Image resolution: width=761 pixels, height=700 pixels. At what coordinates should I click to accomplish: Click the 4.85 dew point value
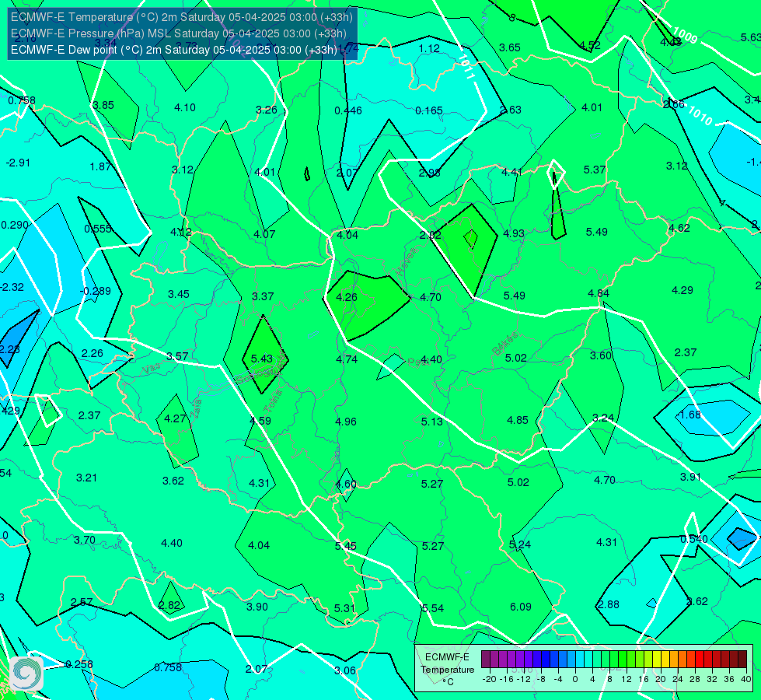pyautogui.click(x=518, y=420)
